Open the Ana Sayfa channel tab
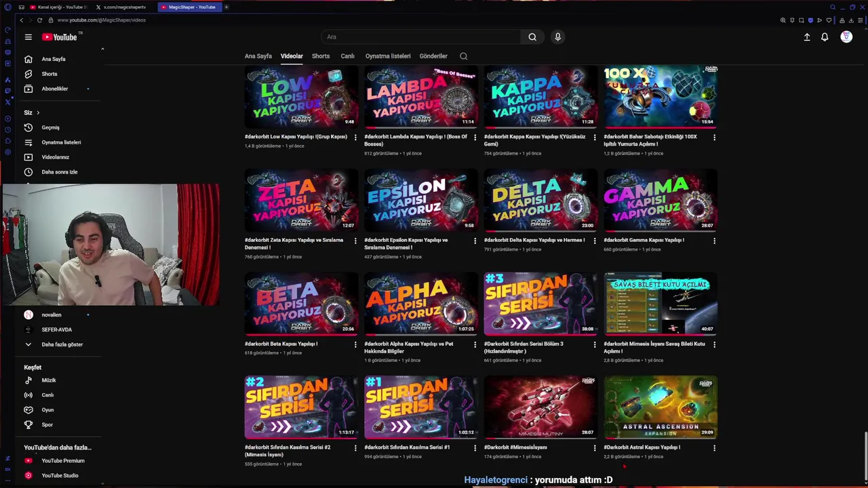 tap(258, 56)
